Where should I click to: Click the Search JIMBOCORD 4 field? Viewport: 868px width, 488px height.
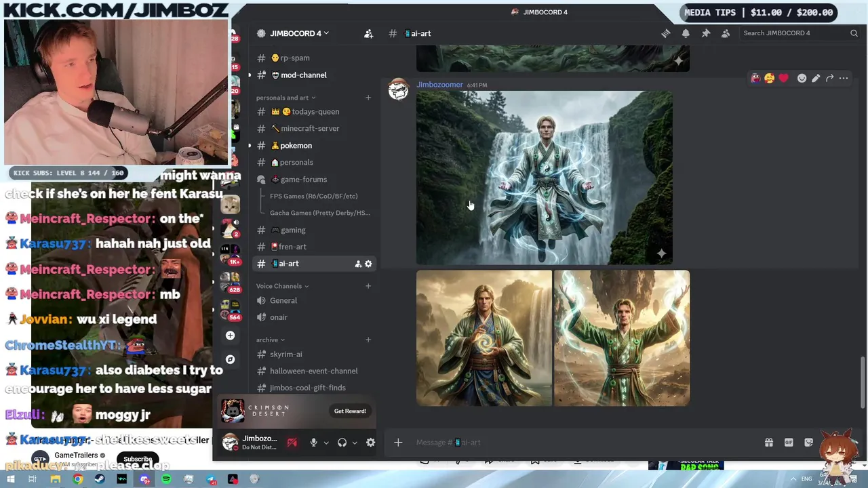pyautogui.click(x=799, y=33)
